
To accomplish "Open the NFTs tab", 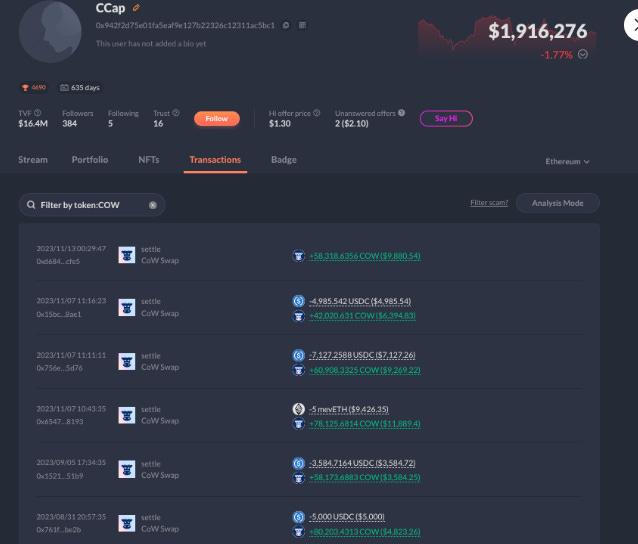I will click(149, 160).
